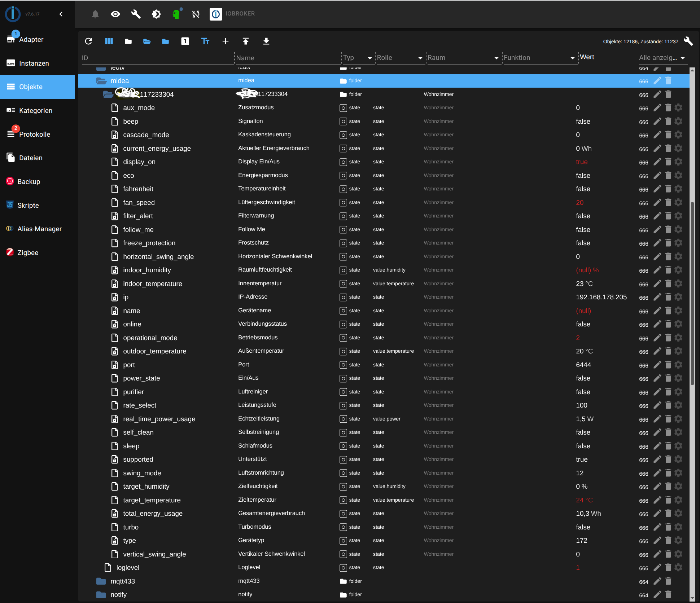Click the vertical scrollbar thumb
Image resolution: width=700 pixels, height=603 pixels.
click(692, 294)
